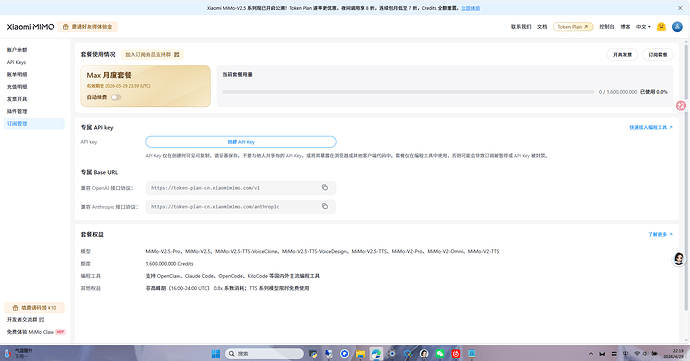690x361 pixels.
Task: Click the 邀请好友得体验金 button
Action: [x=88, y=27]
